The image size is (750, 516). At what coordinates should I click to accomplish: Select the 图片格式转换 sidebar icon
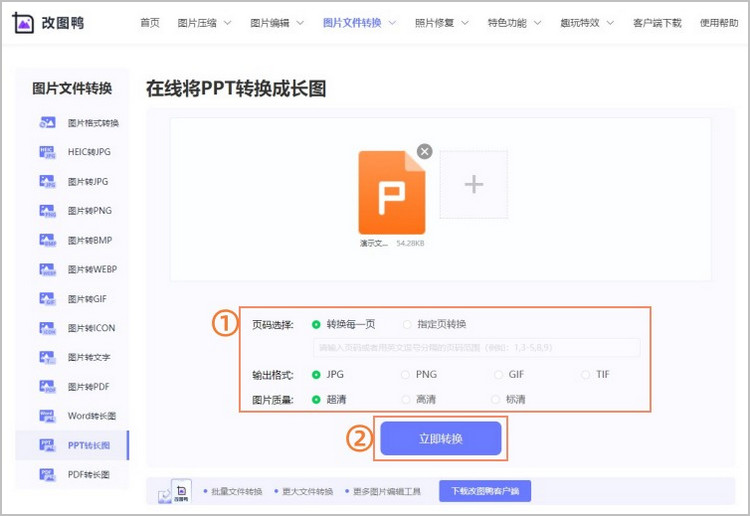(x=47, y=123)
